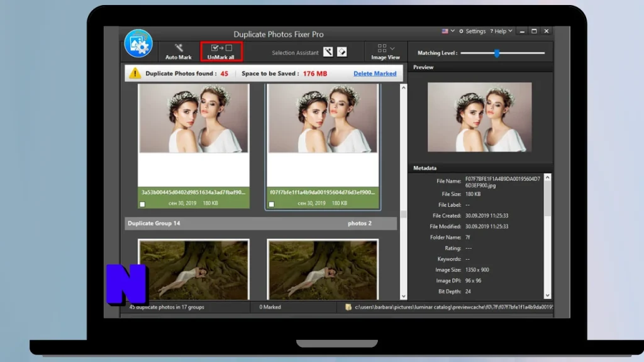Click the UnMark all toolbar button
This screenshot has width=644, height=362.
[221, 52]
